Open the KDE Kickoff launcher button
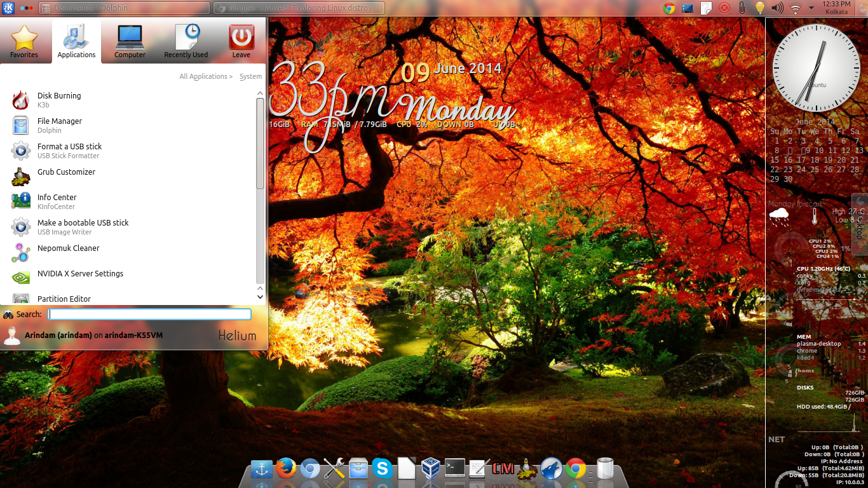Screen dimensions: 868x488 click(9, 8)
